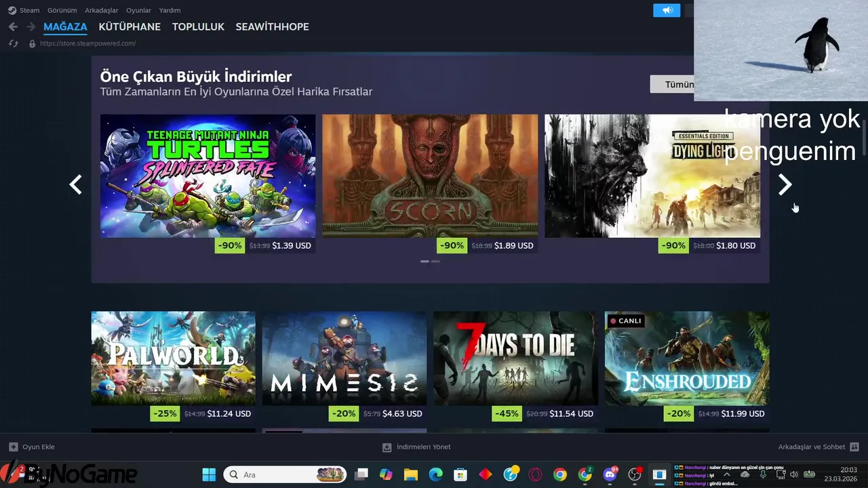Click the page vertical scrollbar thumb
The image size is (868, 488).
coord(864,139)
